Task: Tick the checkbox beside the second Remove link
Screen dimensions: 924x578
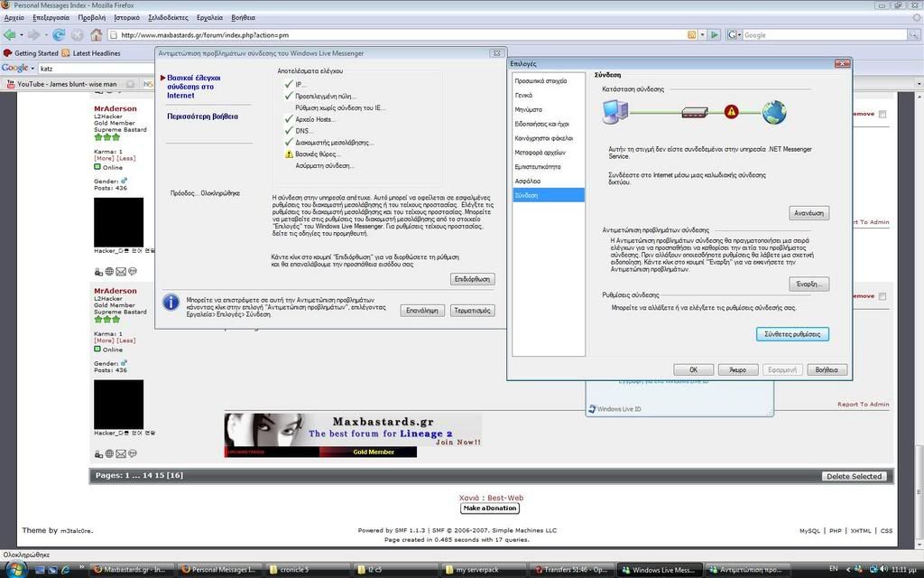Action: tap(882, 296)
